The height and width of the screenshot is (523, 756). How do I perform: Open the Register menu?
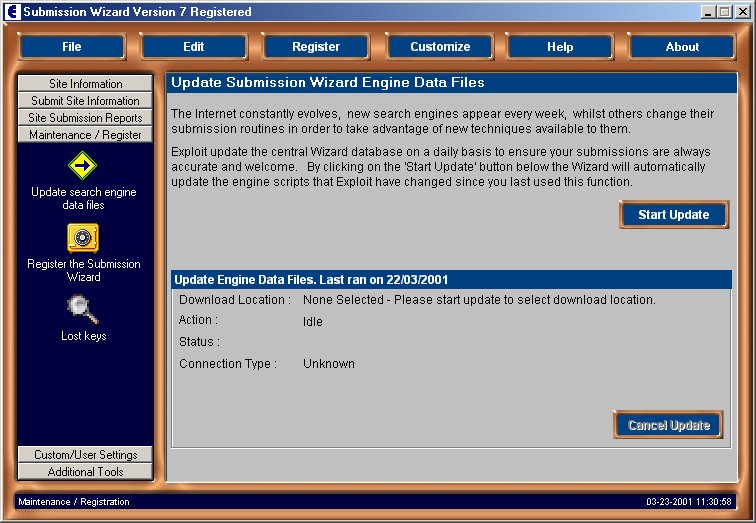pyautogui.click(x=316, y=47)
